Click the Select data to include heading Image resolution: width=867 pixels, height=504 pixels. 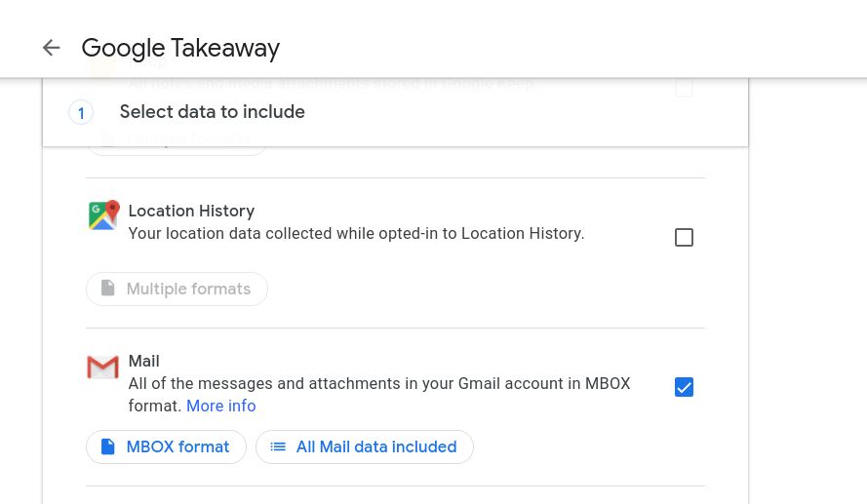coord(213,112)
